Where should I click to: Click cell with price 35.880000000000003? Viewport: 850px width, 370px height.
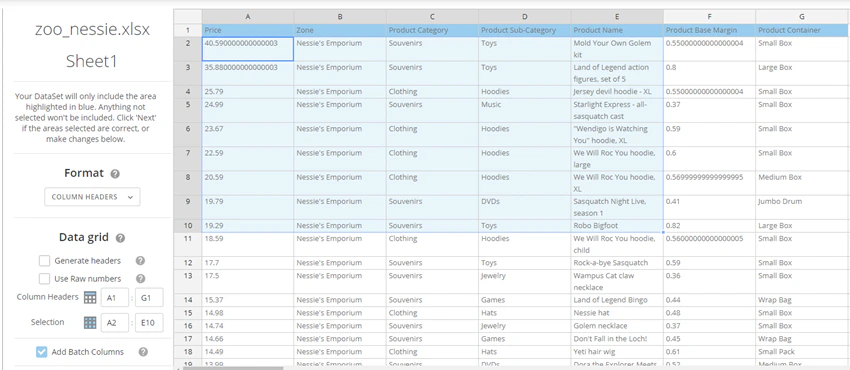[x=248, y=73]
